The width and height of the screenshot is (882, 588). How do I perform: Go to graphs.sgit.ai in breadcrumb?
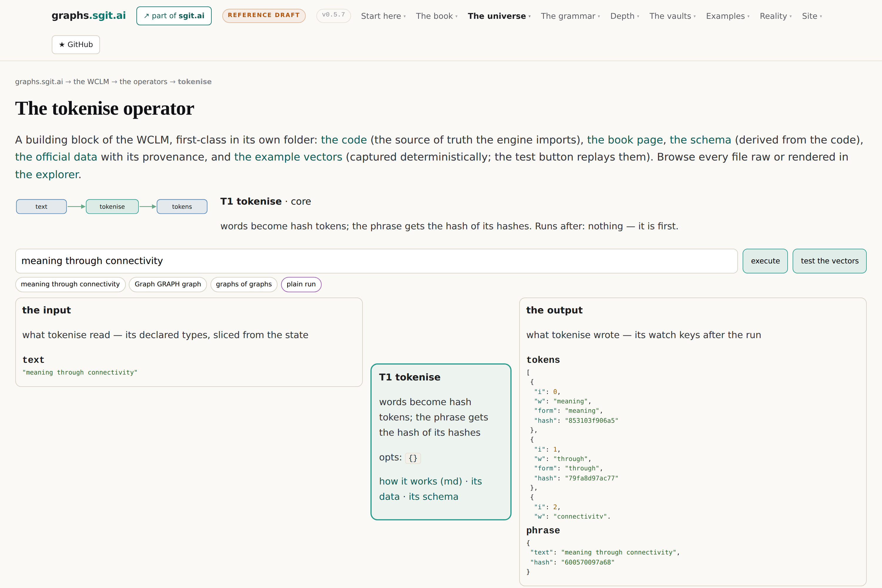pyautogui.click(x=39, y=82)
